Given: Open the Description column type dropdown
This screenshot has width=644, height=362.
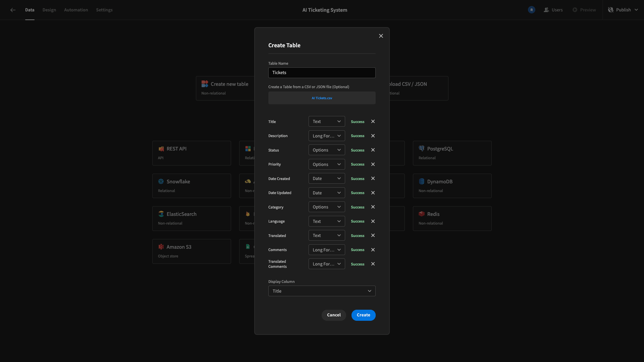Looking at the screenshot, I should coord(327,136).
